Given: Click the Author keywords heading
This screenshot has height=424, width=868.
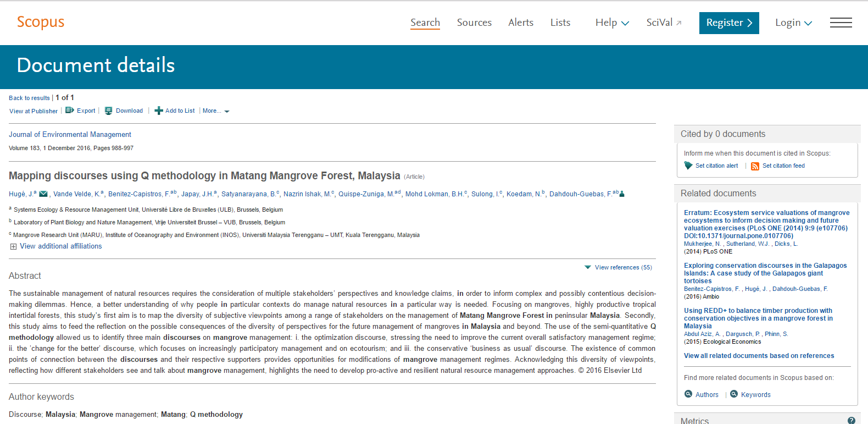Looking at the screenshot, I should tap(41, 397).
